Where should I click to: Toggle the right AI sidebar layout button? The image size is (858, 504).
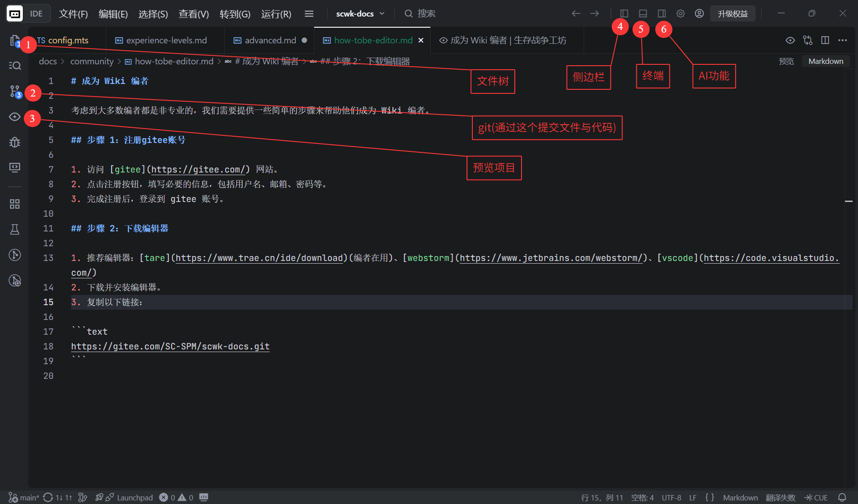(x=662, y=13)
